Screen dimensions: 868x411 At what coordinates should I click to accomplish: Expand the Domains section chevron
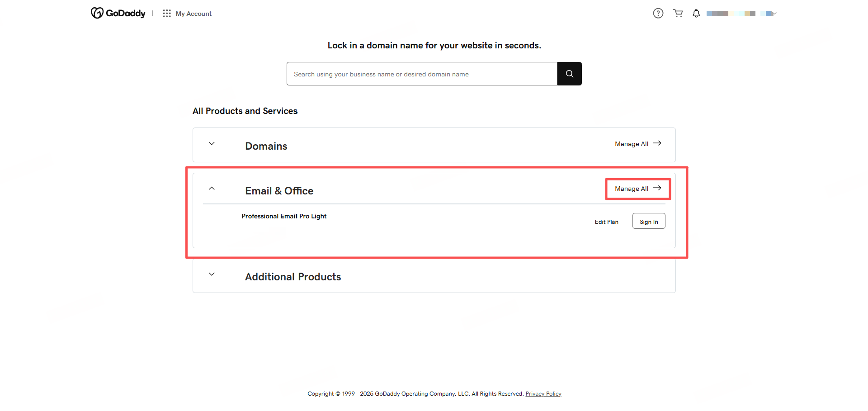tap(212, 144)
